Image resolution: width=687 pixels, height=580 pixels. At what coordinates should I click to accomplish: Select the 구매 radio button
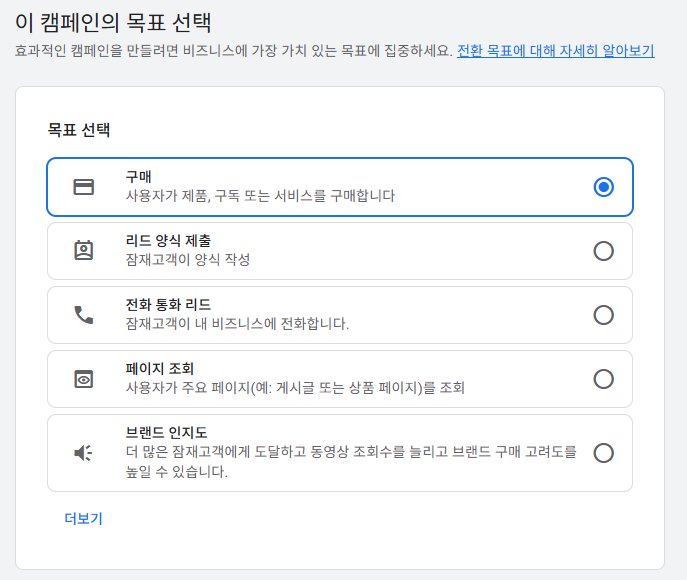tap(603, 187)
